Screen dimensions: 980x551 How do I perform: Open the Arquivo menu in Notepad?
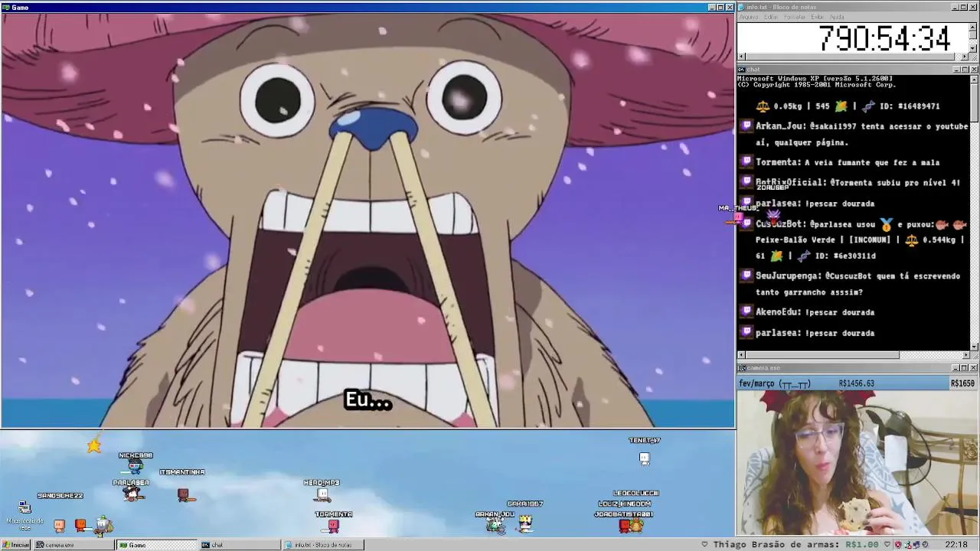click(x=749, y=17)
